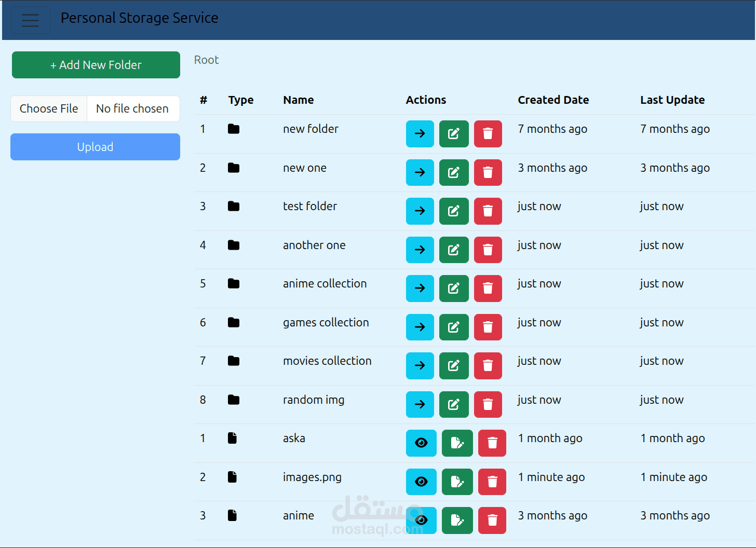Click Choose File to pick a file
Image resolution: width=756 pixels, height=548 pixels.
click(x=49, y=108)
